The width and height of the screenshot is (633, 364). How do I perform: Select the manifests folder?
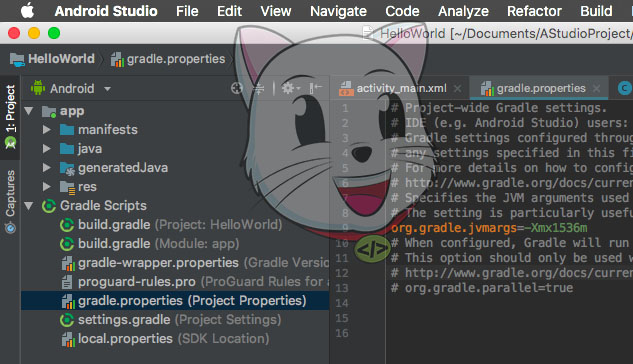(x=108, y=130)
